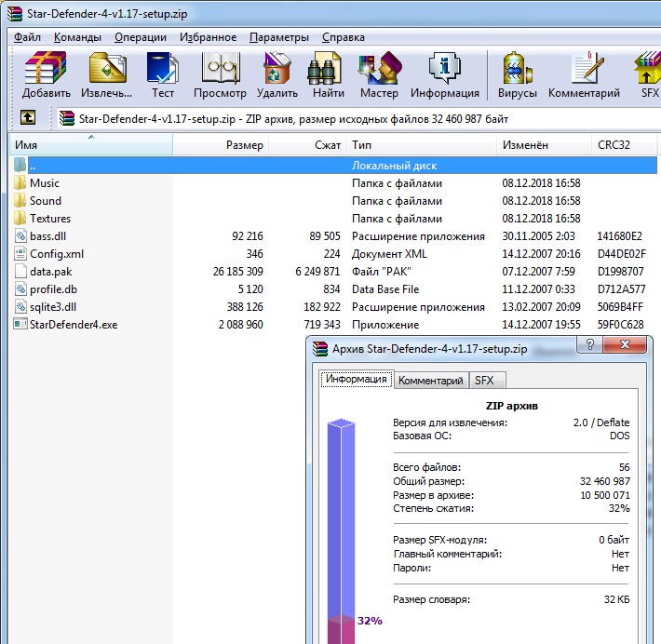Click the archive path address field
Image resolution: width=661 pixels, height=644 pixels.
pos(358,119)
